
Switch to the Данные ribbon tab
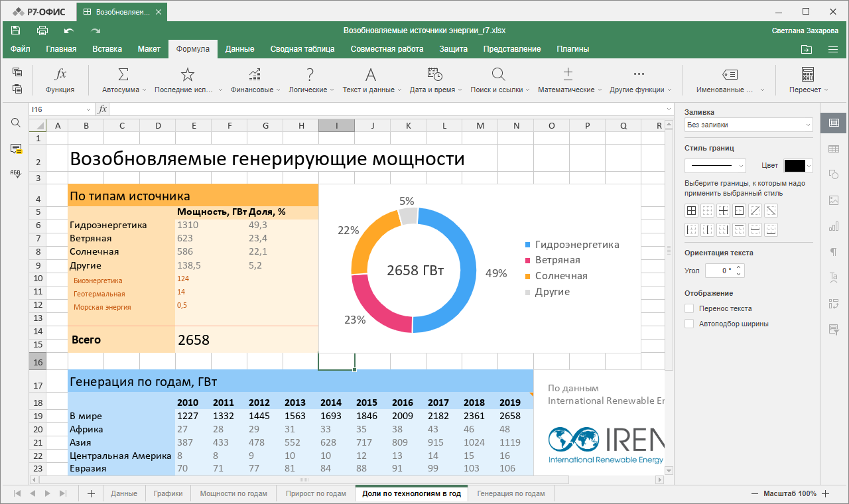point(239,49)
